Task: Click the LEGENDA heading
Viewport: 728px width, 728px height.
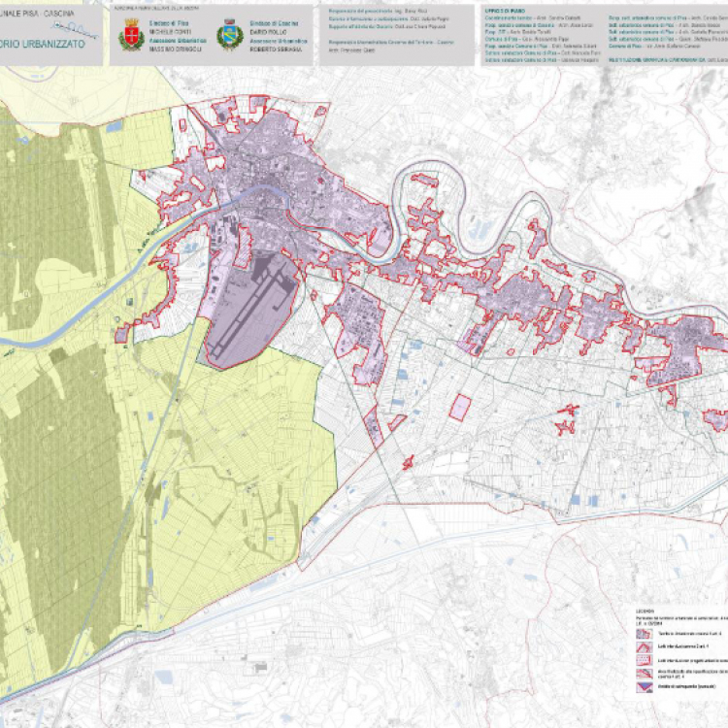Action: tap(645, 612)
